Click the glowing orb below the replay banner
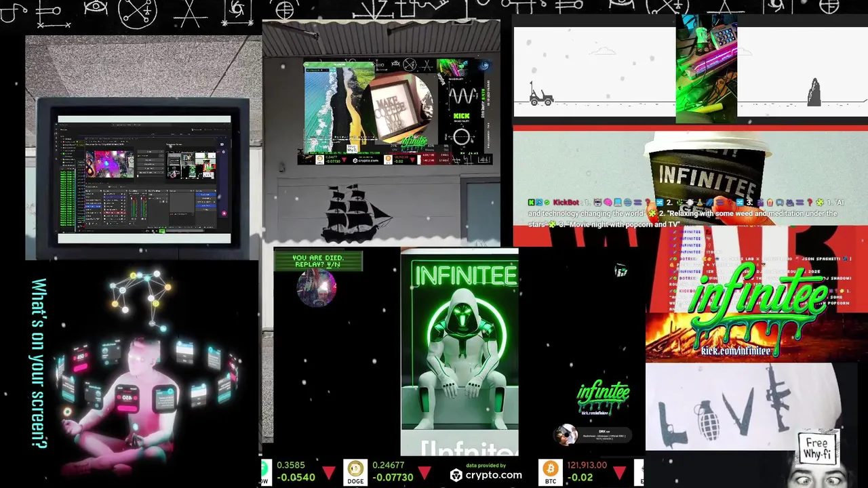 pos(317,287)
